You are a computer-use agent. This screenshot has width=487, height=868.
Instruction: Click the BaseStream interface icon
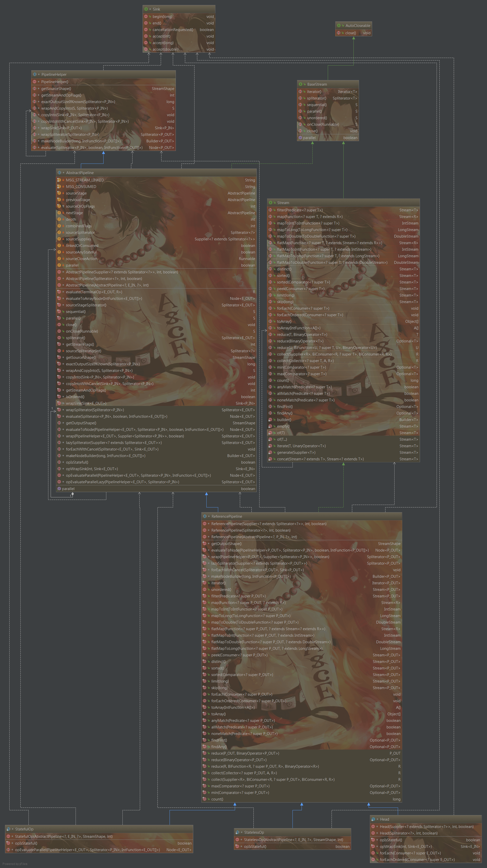(x=301, y=84)
